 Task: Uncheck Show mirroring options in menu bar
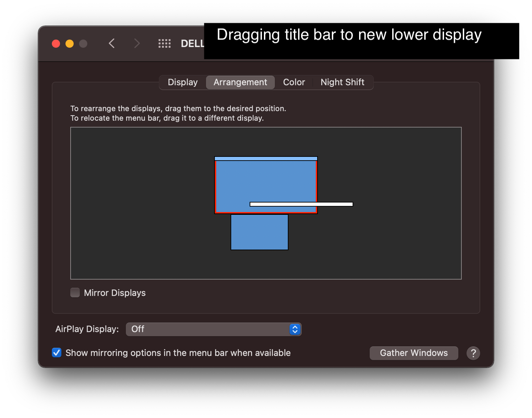[x=57, y=353]
